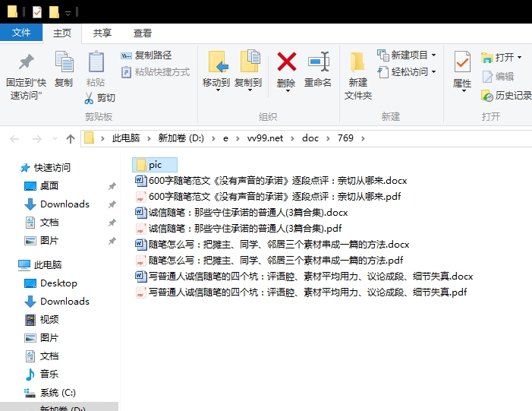This screenshot has height=411, width=532.
Task: Cut with the scissors icon
Action: click(99, 98)
